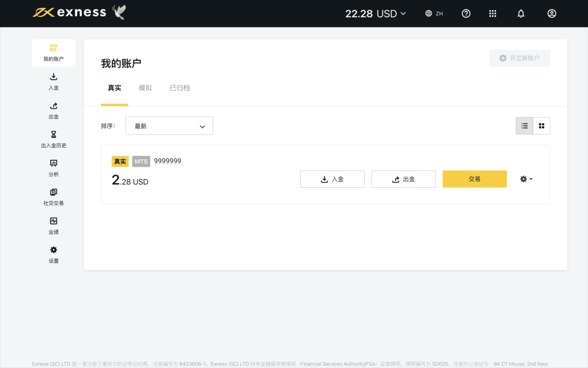This screenshot has width=588, height=368.
Task: Switch to the 模拟 demo tab
Action: [145, 88]
